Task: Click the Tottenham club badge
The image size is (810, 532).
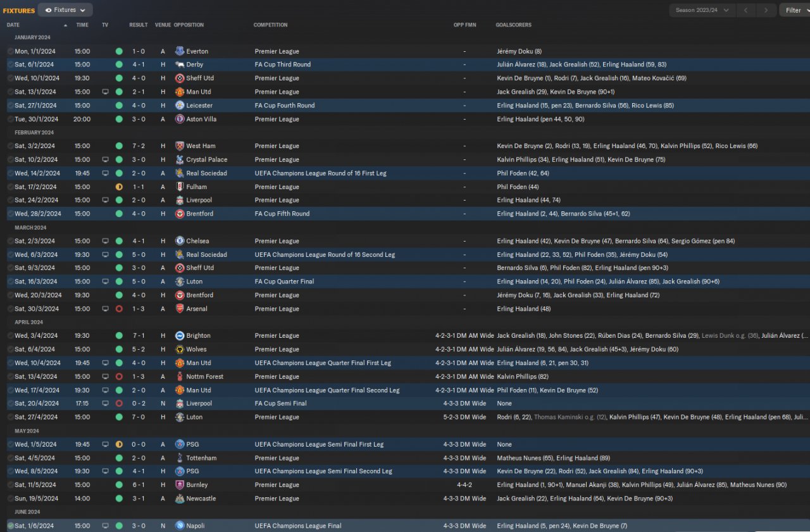Action: 180,458
